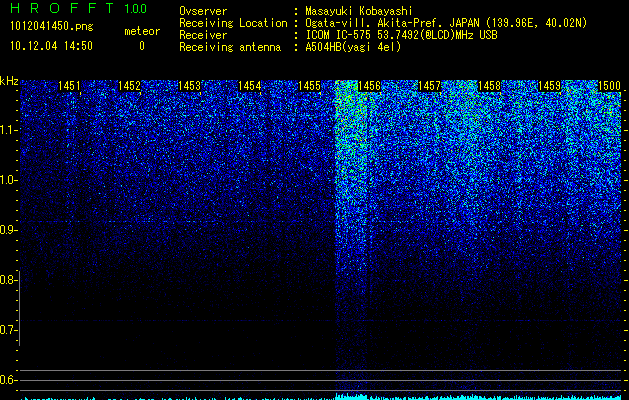Click the 1458 time marker
Screen dimensions: 629x400
[x=489, y=86]
